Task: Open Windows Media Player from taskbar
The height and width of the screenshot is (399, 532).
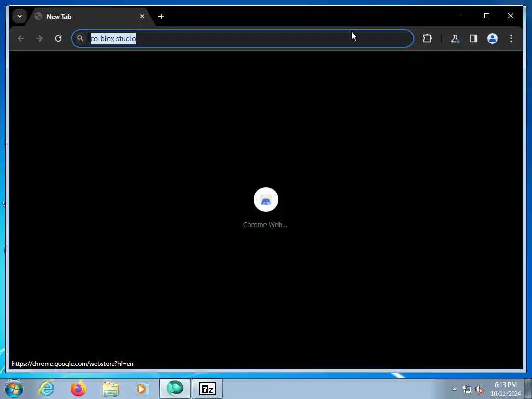Action: (x=142, y=389)
